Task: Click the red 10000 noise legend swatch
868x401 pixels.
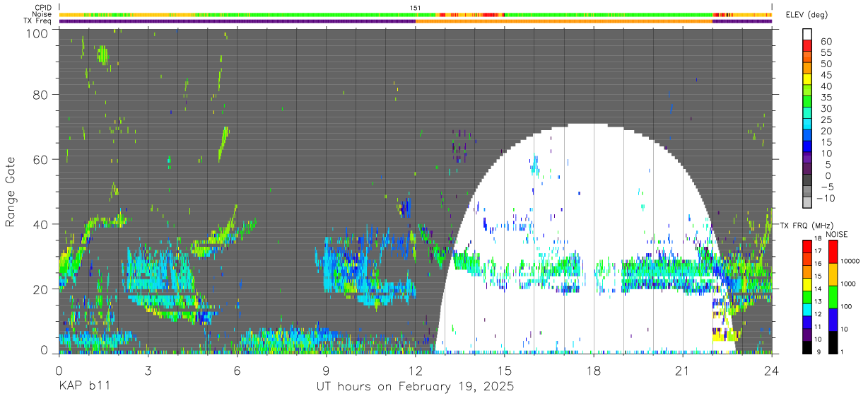Action: (x=833, y=252)
